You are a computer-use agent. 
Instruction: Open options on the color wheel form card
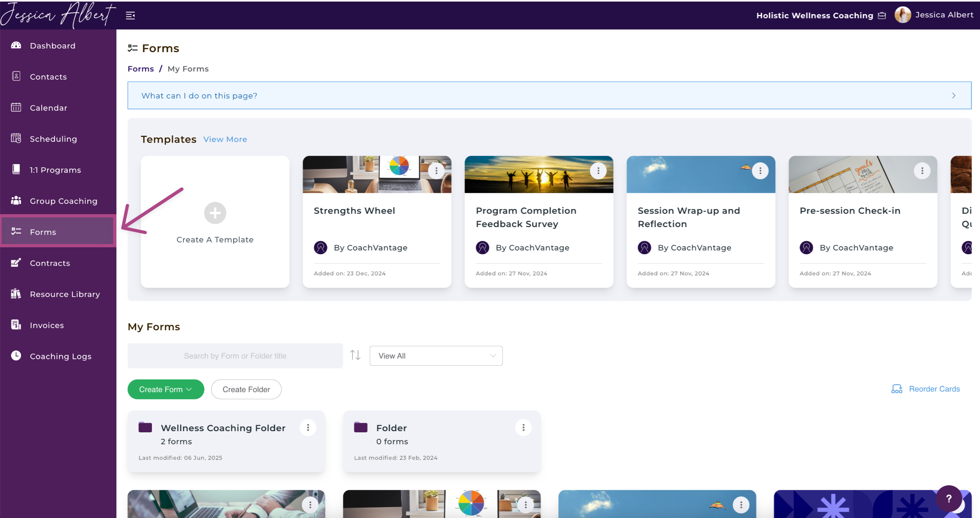(526, 505)
